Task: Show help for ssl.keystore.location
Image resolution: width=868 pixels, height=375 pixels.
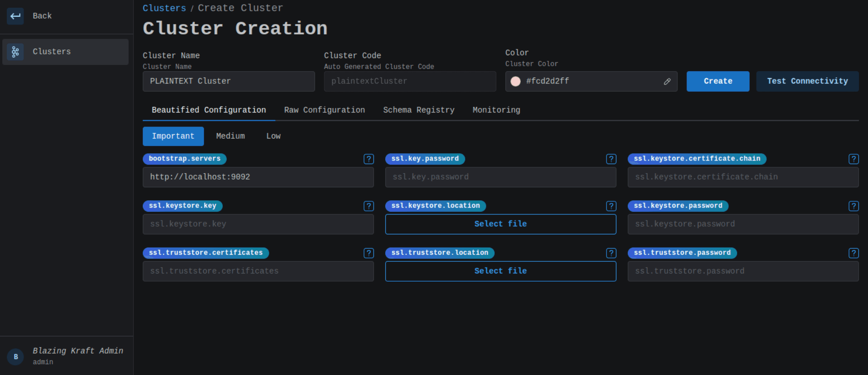Action: 611,206
